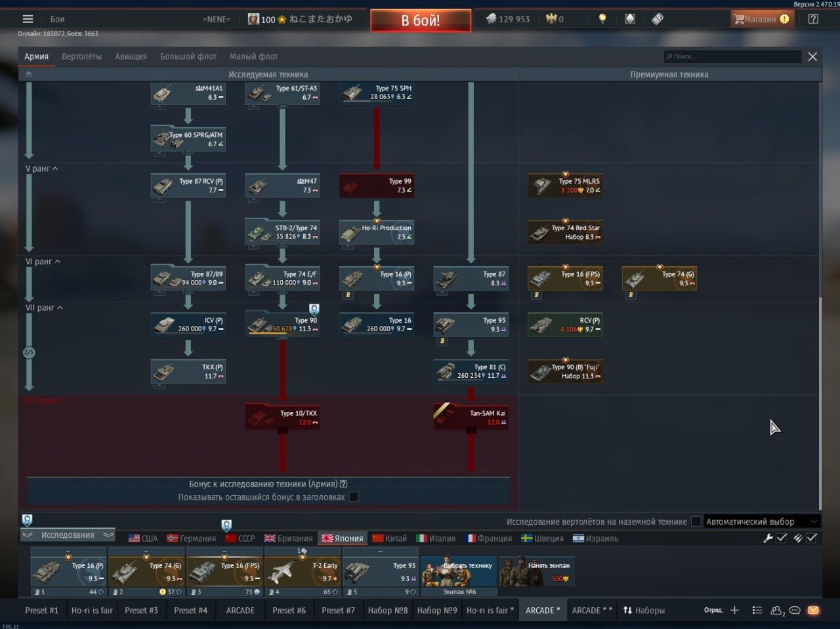Toggle auto-repair checkbox next to wrench
840x629 pixels.
pyautogui.click(x=782, y=538)
